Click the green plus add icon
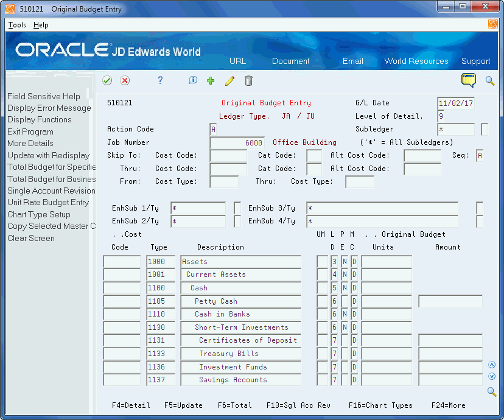The width and height of the screenshot is (504, 420). click(x=211, y=81)
